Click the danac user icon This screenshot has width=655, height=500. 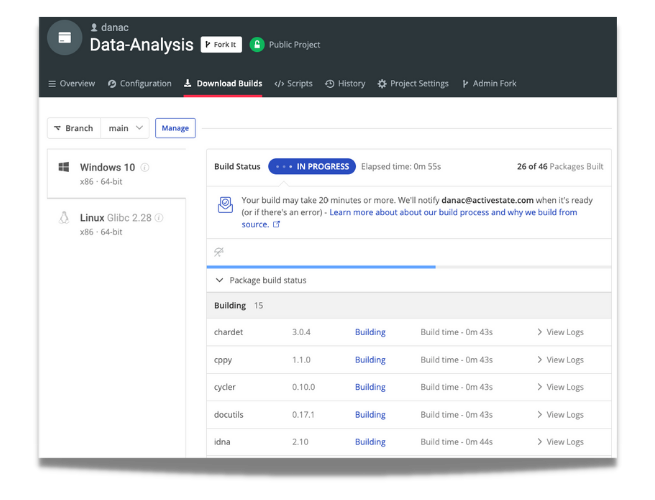point(94,28)
